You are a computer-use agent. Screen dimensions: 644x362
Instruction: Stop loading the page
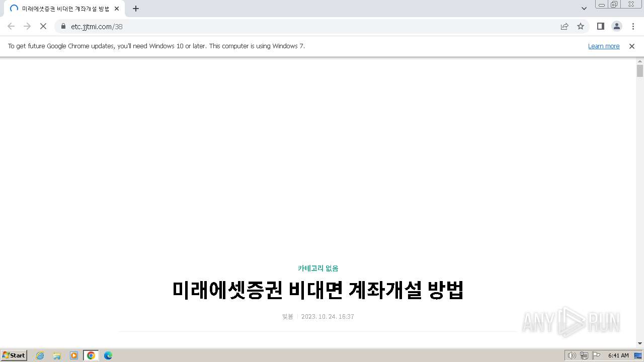(43, 26)
